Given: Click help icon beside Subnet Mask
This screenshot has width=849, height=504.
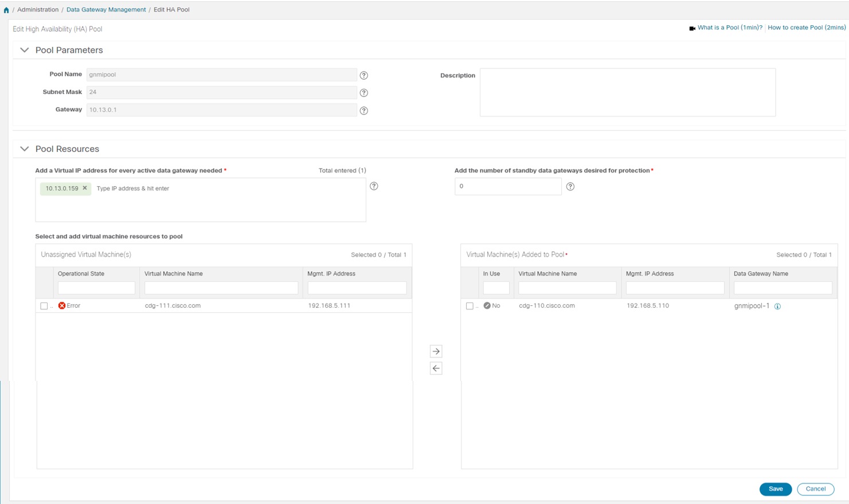Looking at the screenshot, I should [363, 93].
